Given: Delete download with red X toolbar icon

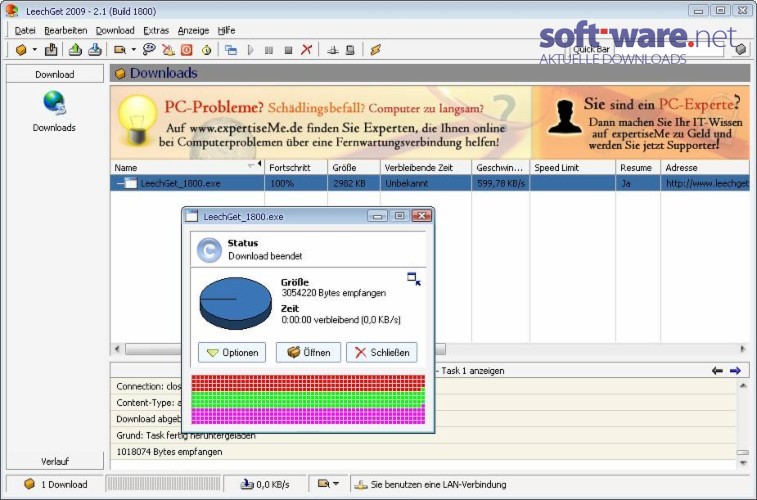Looking at the screenshot, I should (307, 49).
